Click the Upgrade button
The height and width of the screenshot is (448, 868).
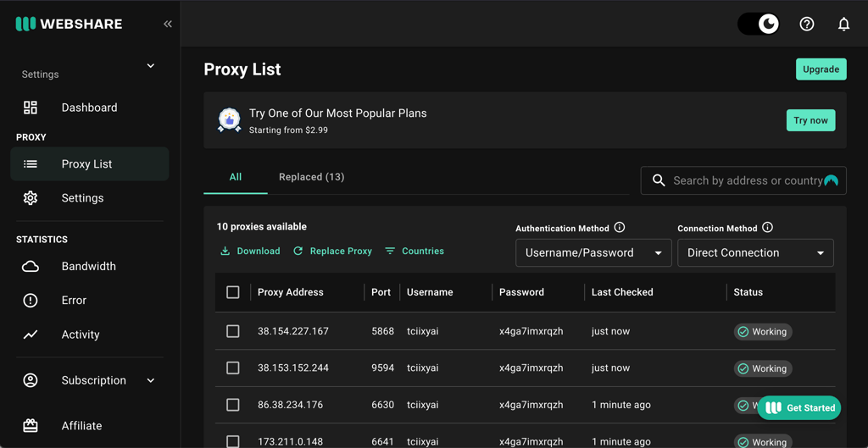[821, 69]
